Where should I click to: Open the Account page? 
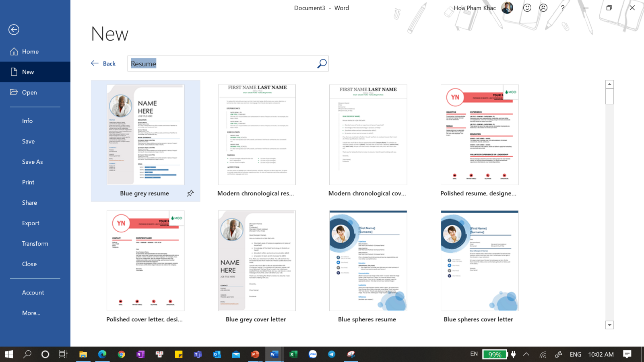click(35, 293)
